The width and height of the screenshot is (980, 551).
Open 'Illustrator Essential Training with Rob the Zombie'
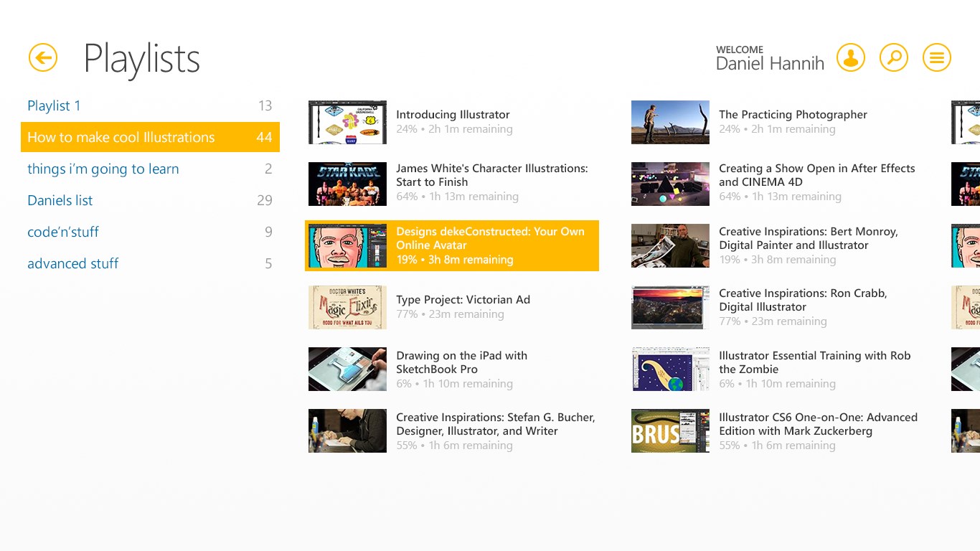(x=814, y=362)
